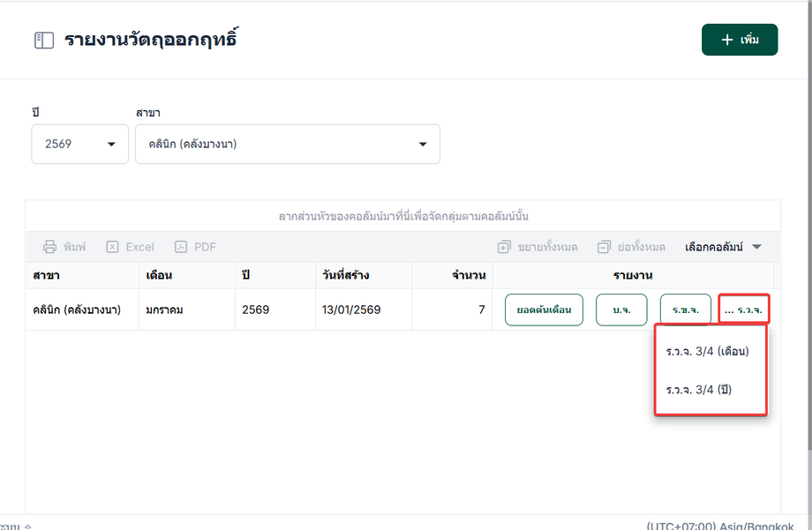Click the expand all icon (ขยายทั้งหมด)

pyautogui.click(x=504, y=247)
